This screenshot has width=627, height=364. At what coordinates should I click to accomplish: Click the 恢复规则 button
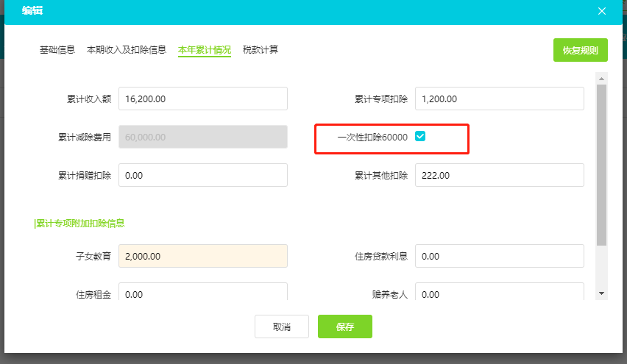(580, 50)
